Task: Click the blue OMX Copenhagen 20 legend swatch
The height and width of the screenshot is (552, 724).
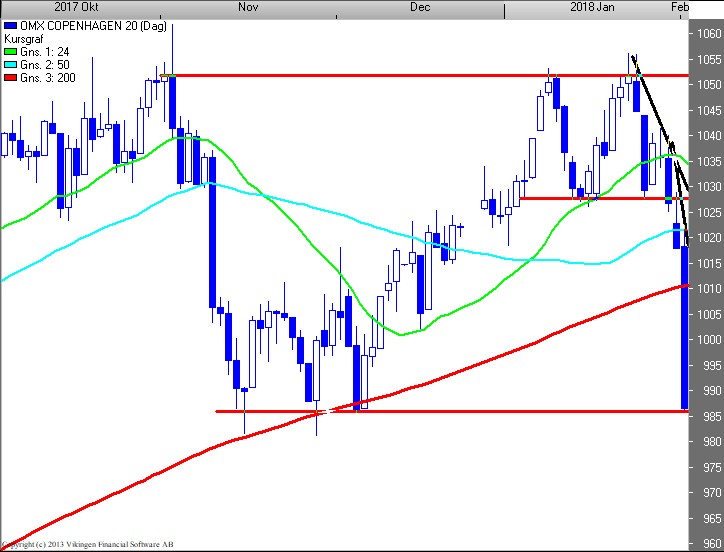Action: pyautogui.click(x=11, y=24)
